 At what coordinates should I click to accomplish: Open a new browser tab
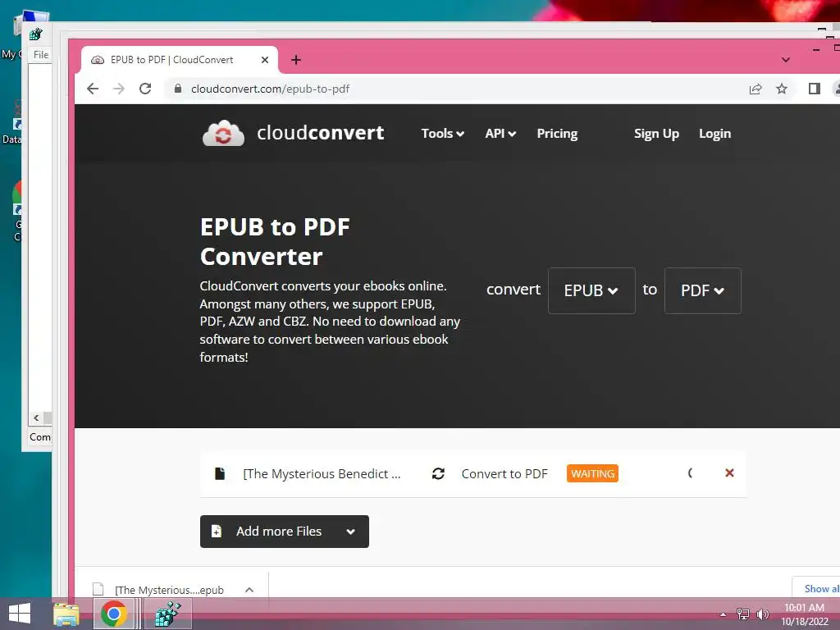pyautogui.click(x=295, y=60)
